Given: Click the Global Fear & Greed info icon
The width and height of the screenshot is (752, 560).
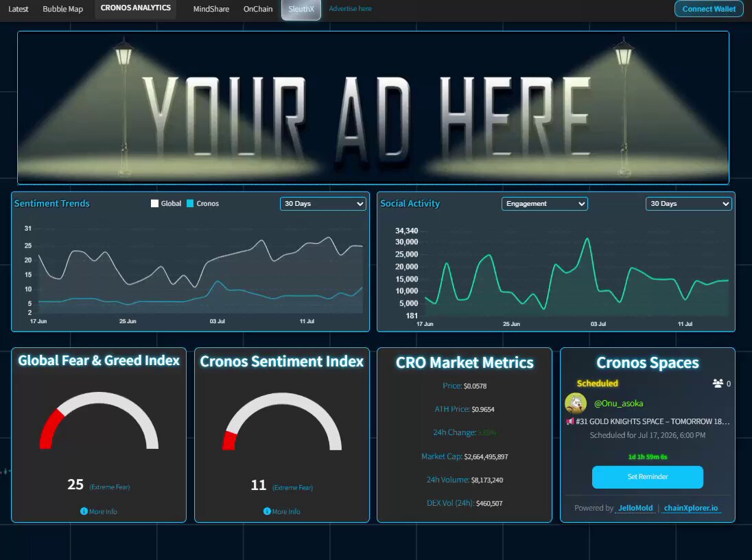Looking at the screenshot, I should [x=84, y=511].
